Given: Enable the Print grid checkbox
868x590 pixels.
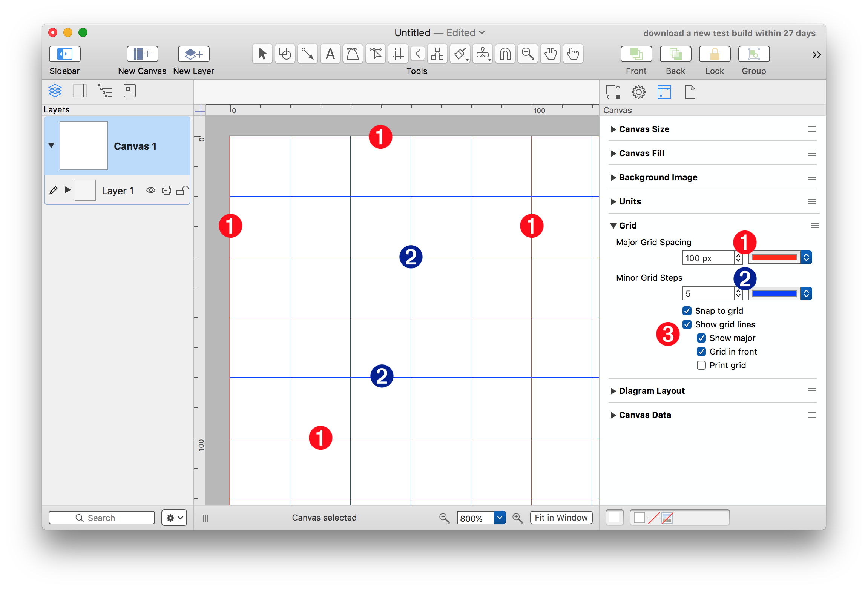Looking at the screenshot, I should (x=701, y=365).
